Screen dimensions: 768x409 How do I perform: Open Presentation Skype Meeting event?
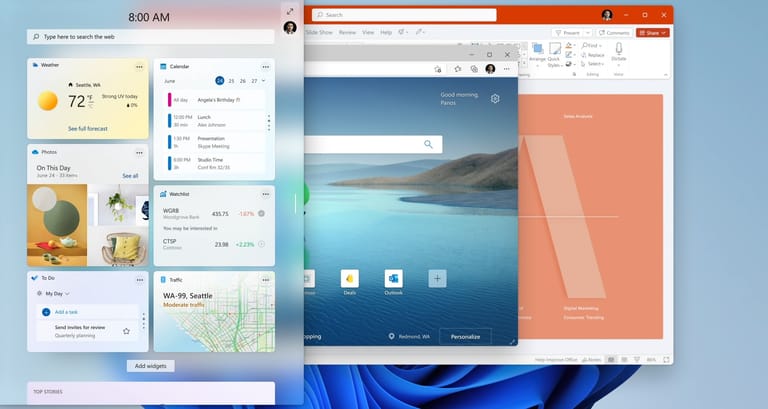[x=216, y=142]
